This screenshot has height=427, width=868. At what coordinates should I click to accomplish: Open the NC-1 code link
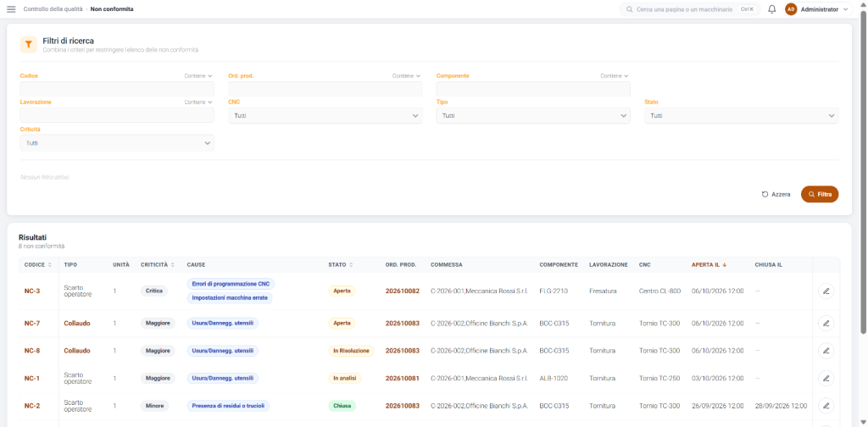click(x=31, y=379)
